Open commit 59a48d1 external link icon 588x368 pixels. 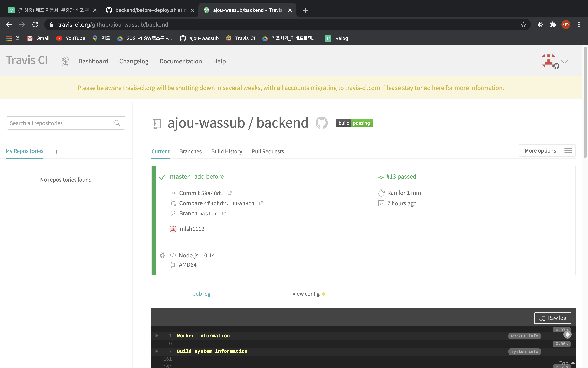(x=230, y=193)
